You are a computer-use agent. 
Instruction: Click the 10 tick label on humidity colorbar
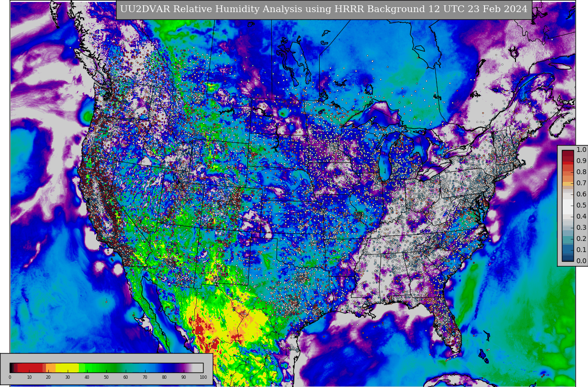pos(29,377)
